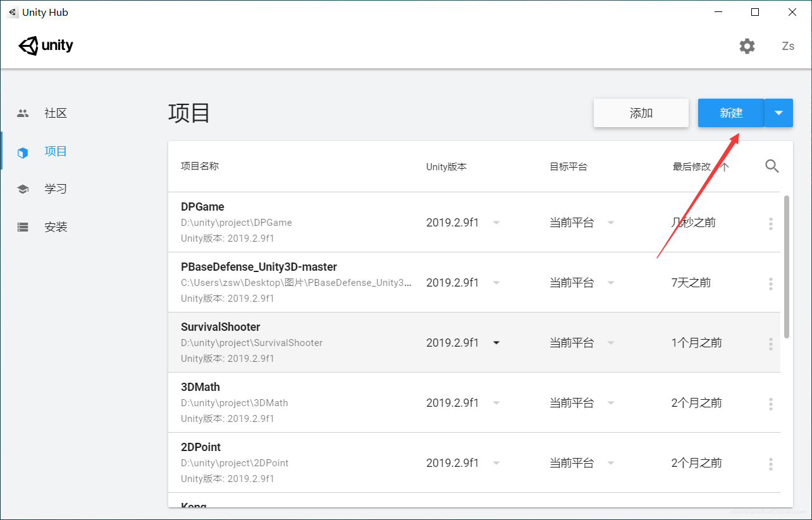Viewport: 812px width, 520px height.
Task: Click path D:\unity\project\2DPoint
Action: point(235,463)
